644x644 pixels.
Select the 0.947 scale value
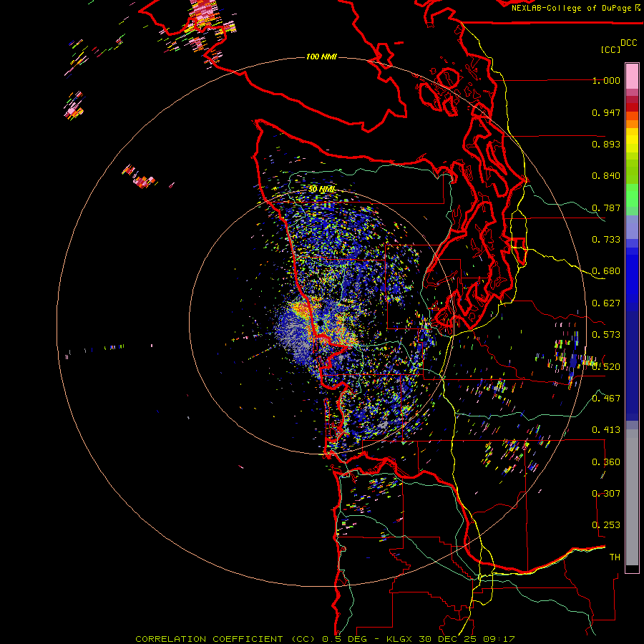click(x=606, y=112)
